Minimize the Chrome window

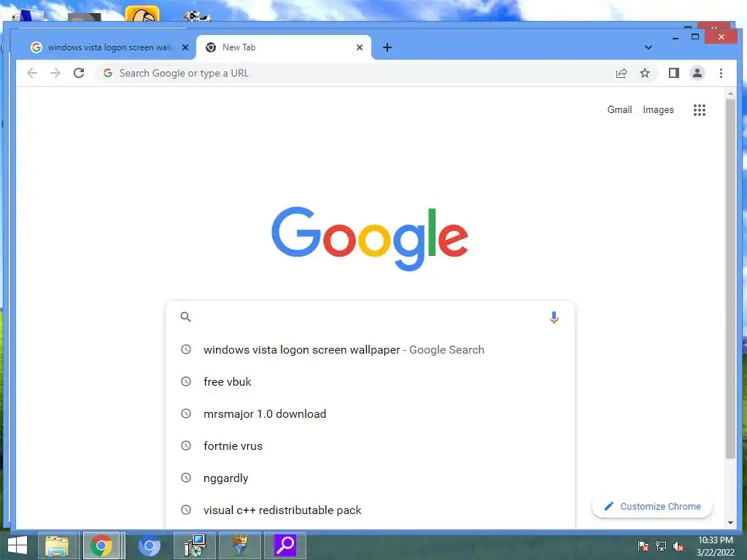675,37
